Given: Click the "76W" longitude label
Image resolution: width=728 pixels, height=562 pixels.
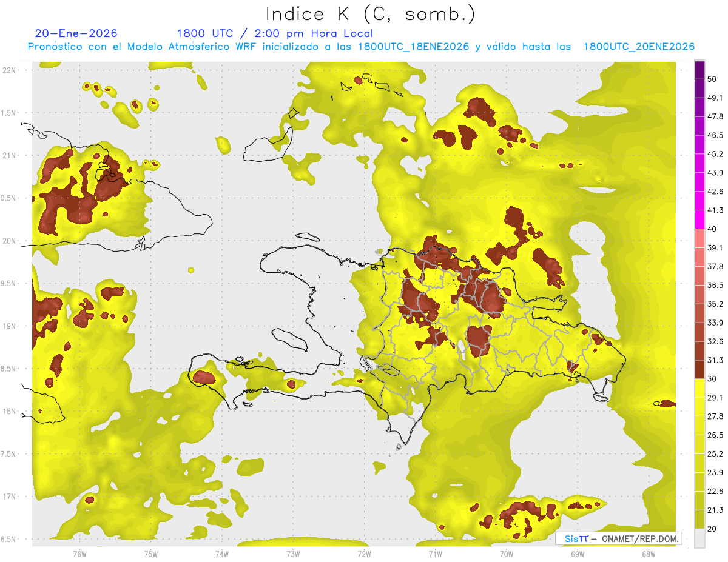Looking at the screenshot, I should [79, 554].
